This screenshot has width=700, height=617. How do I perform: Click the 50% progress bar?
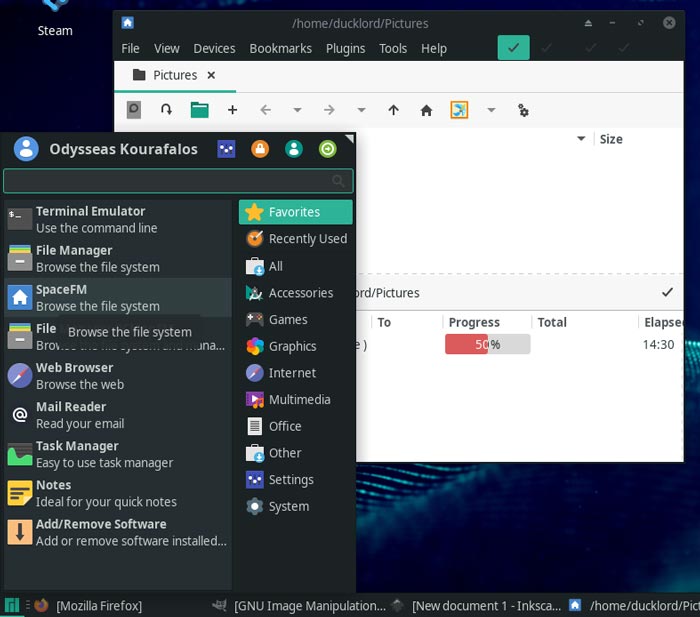click(487, 344)
